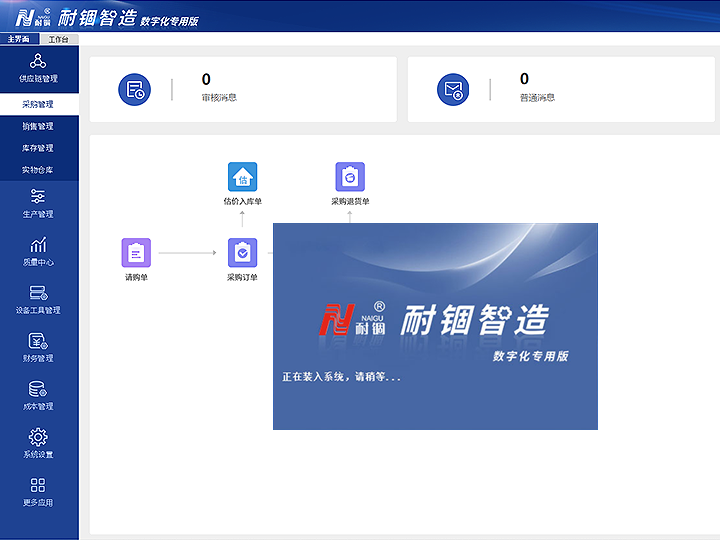Click the 请购单 label text
Screen dimensions: 720x540
(x=136, y=277)
